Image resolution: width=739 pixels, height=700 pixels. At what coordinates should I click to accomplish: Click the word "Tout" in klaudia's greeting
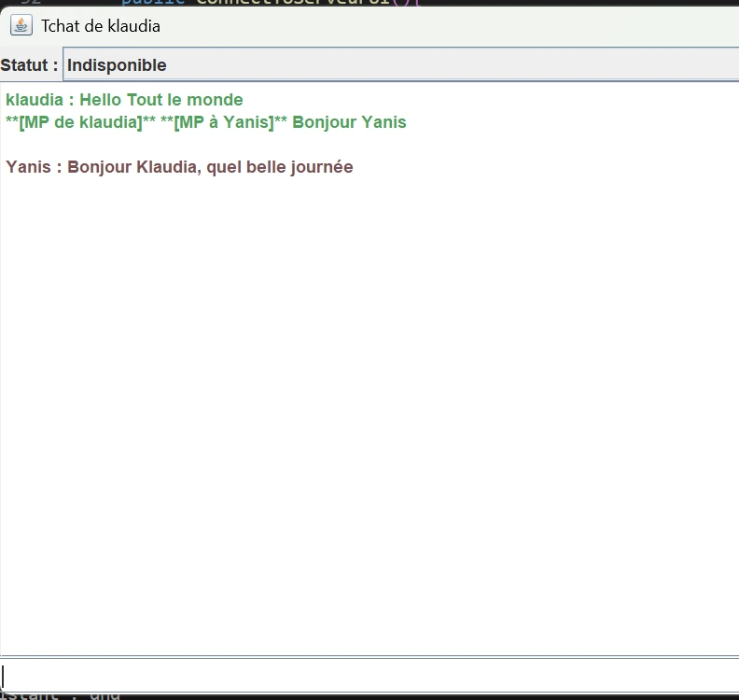[145, 100]
